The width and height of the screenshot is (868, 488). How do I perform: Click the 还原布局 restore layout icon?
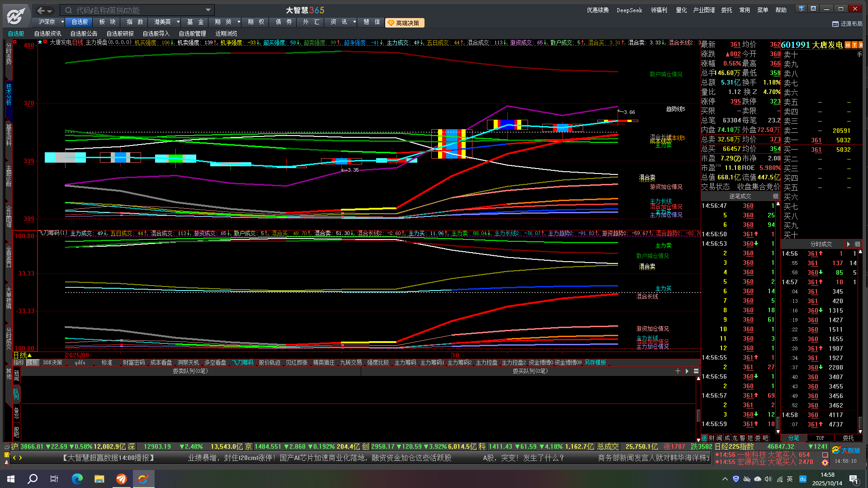point(835,24)
